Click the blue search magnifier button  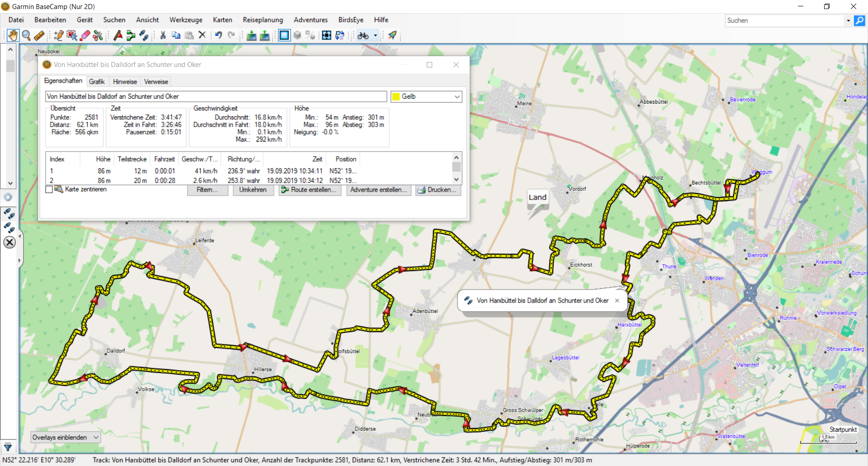coord(859,20)
